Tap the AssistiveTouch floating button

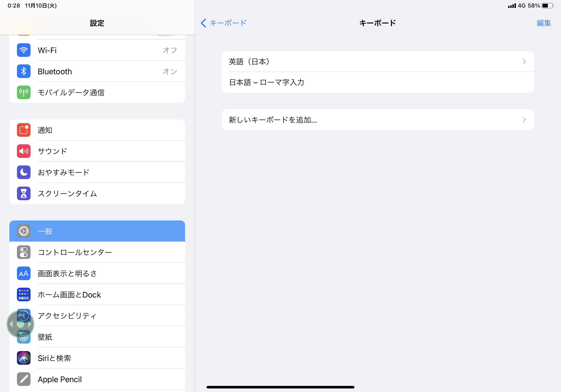pos(20,324)
